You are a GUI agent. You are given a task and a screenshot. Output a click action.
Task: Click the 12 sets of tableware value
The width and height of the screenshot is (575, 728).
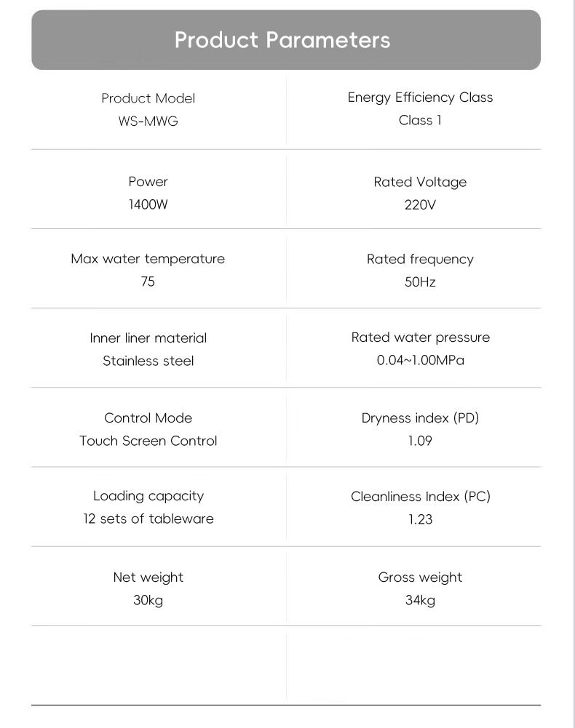148,519
